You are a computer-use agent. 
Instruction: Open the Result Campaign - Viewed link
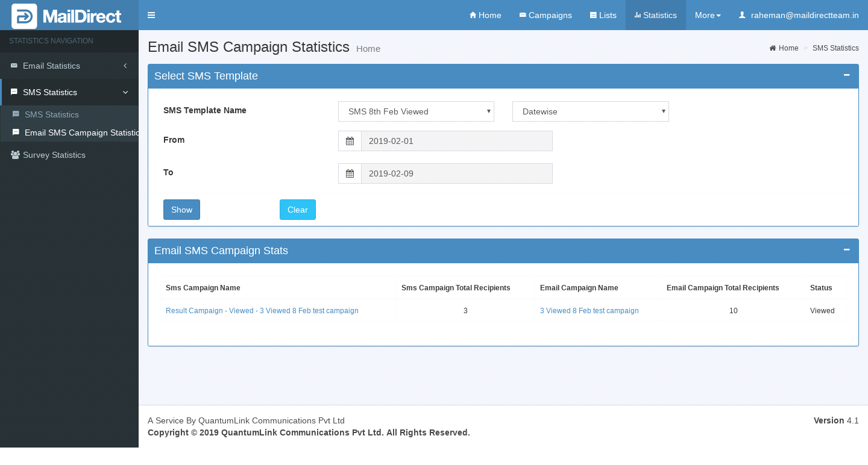pos(262,311)
